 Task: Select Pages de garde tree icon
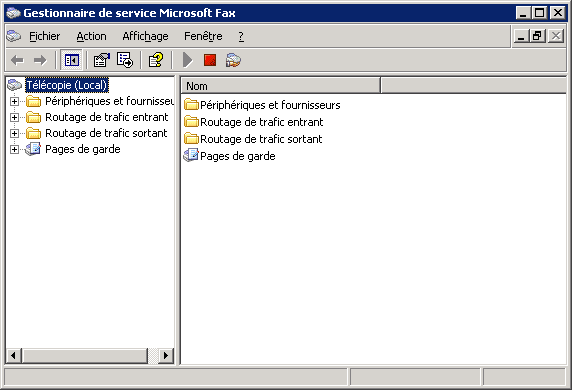click(x=33, y=149)
